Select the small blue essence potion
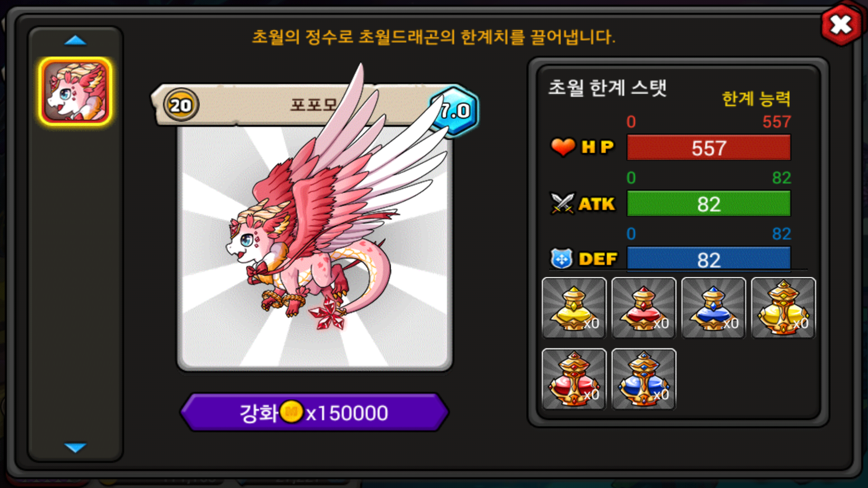 (x=713, y=308)
